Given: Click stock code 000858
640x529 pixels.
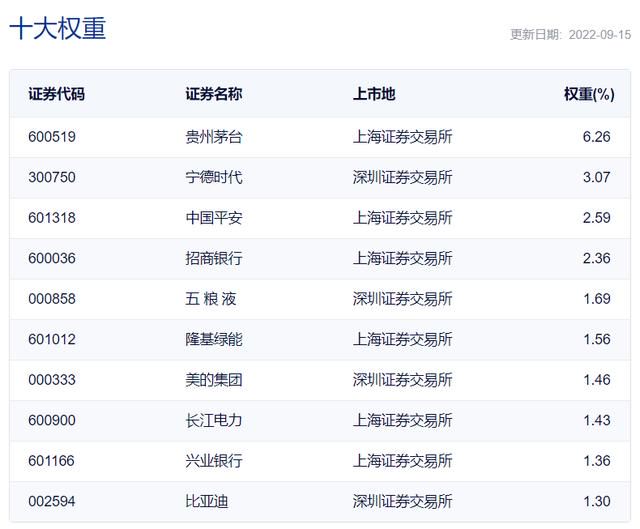Looking at the screenshot, I should pos(52,299).
